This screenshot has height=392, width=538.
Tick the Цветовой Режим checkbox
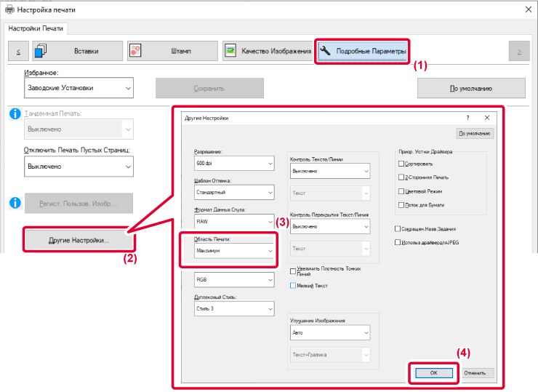tap(401, 191)
